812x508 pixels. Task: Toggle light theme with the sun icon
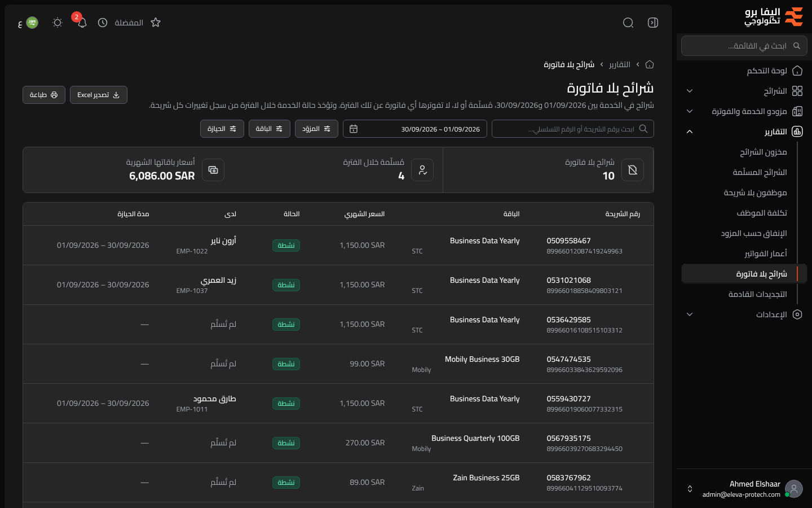tap(57, 23)
